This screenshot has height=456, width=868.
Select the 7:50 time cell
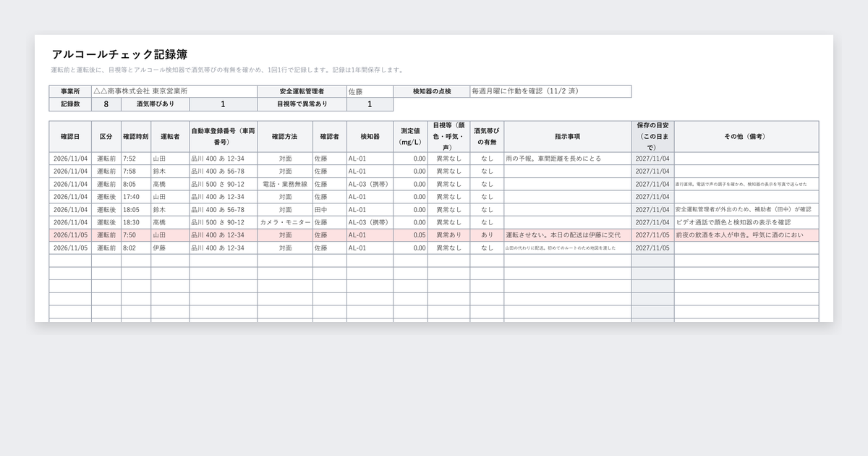tap(136, 235)
